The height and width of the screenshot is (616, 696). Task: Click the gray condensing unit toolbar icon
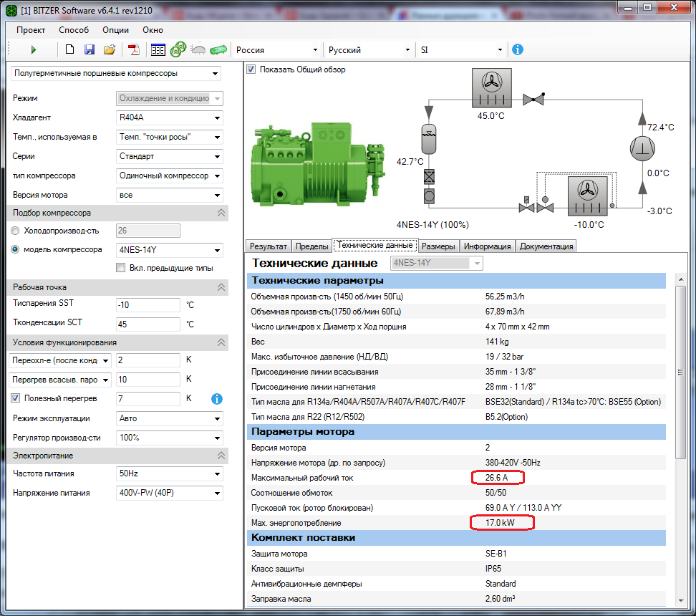point(198,49)
